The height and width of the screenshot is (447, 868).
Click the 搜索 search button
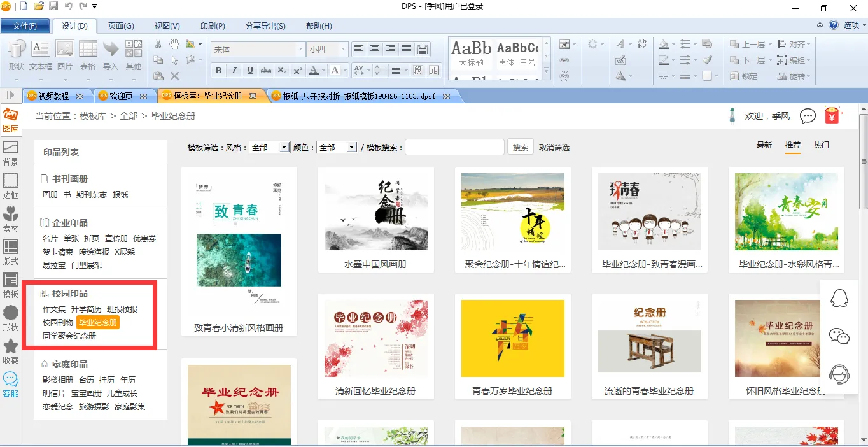521,147
